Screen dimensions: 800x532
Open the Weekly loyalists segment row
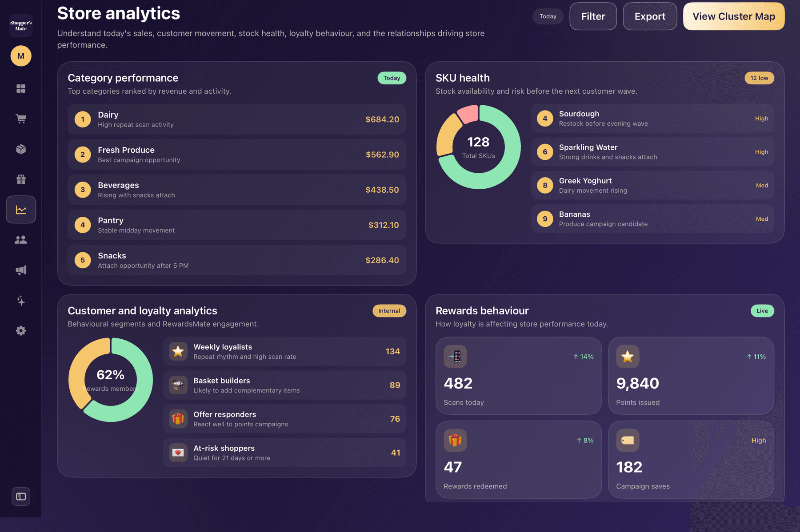284,351
